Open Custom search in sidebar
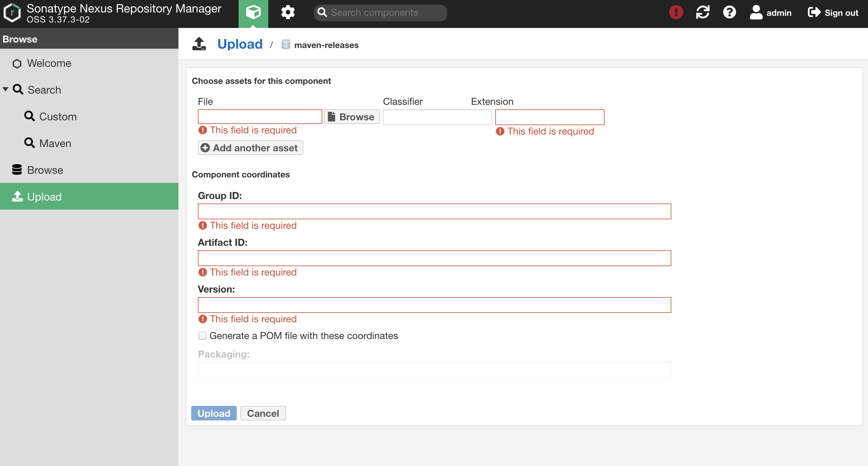This screenshot has width=868, height=466. pos(58,117)
